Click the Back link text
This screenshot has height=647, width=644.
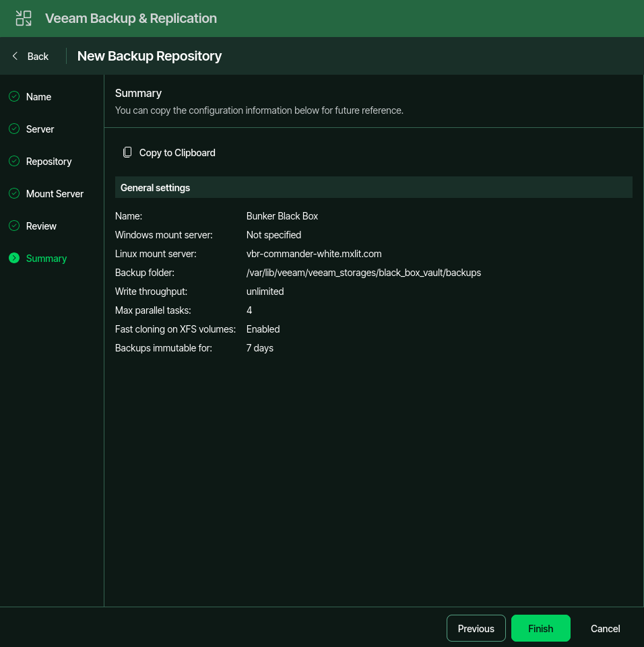[38, 57]
